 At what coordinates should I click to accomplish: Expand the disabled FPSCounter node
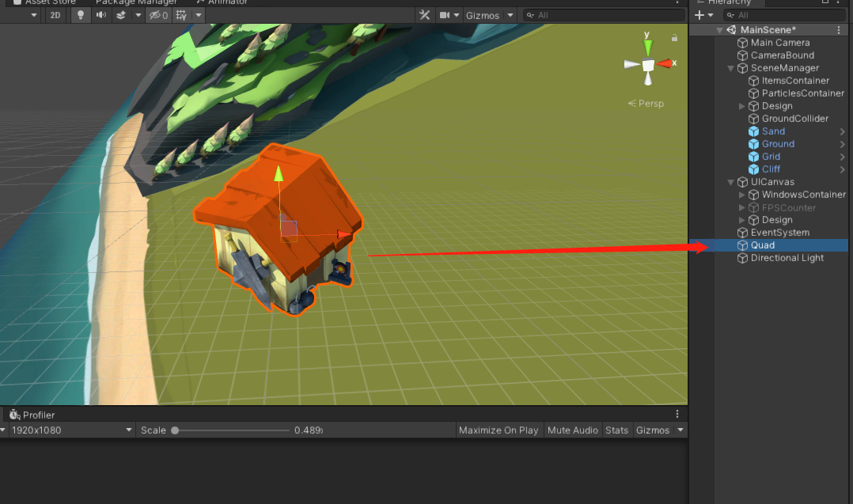(x=741, y=207)
